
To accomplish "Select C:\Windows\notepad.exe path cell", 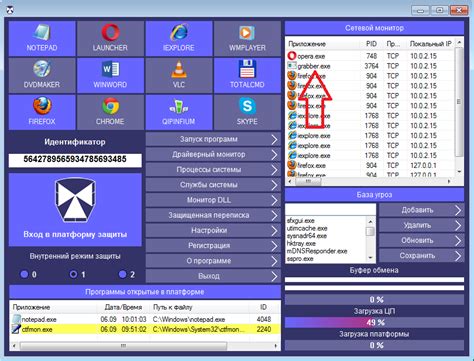I will point(189,319).
